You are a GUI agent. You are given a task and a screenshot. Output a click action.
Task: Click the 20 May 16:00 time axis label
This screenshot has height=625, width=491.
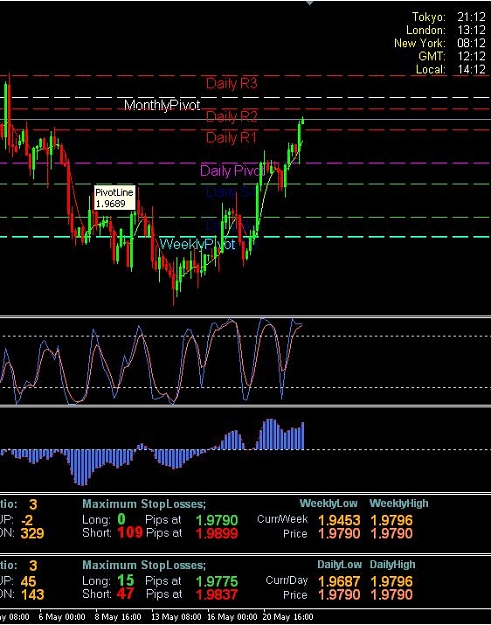(289, 617)
